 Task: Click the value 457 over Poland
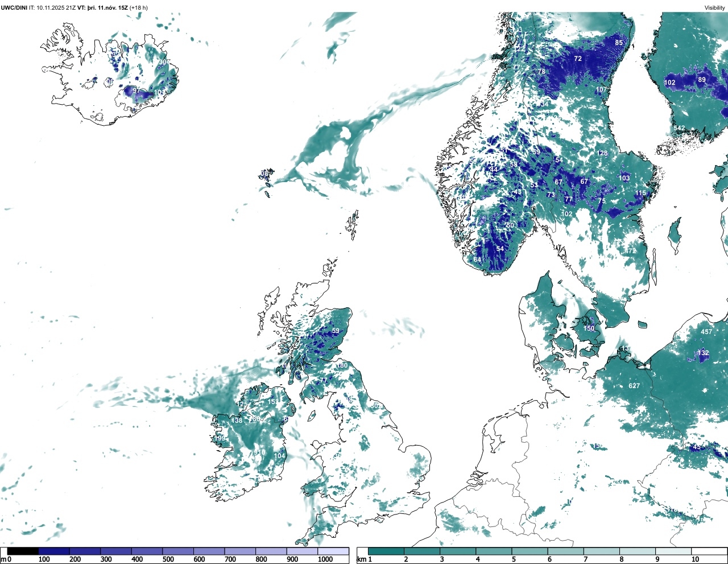pos(706,331)
